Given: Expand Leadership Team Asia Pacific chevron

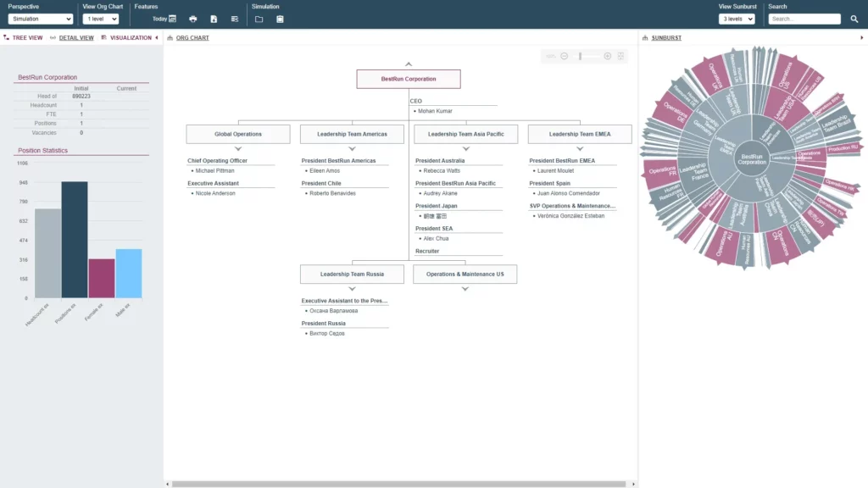Looking at the screenshot, I should coord(466,149).
